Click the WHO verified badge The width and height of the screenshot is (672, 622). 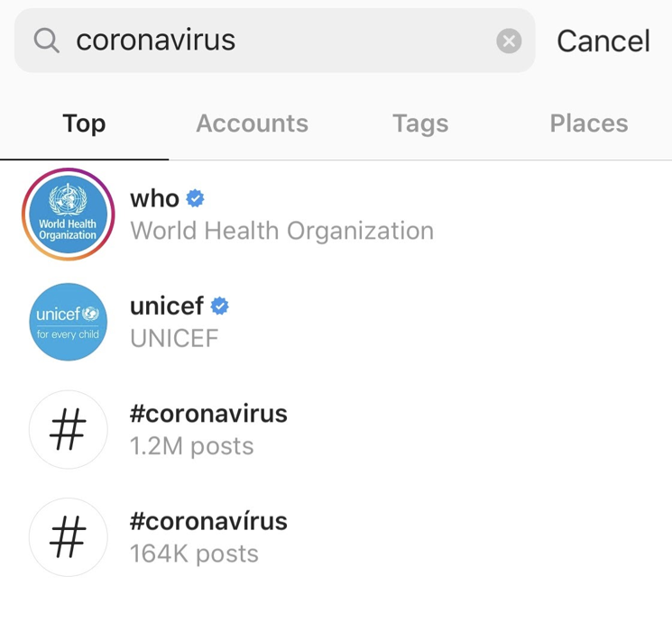(195, 198)
